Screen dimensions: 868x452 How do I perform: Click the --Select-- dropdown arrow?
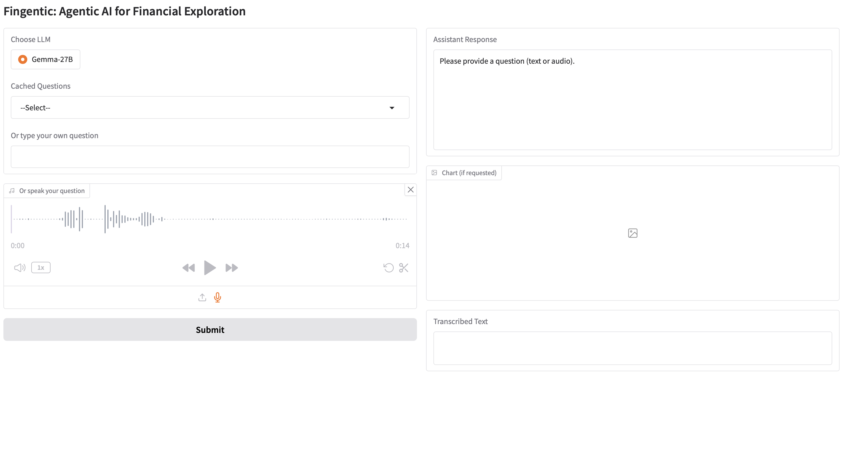pyautogui.click(x=392, y=108)
